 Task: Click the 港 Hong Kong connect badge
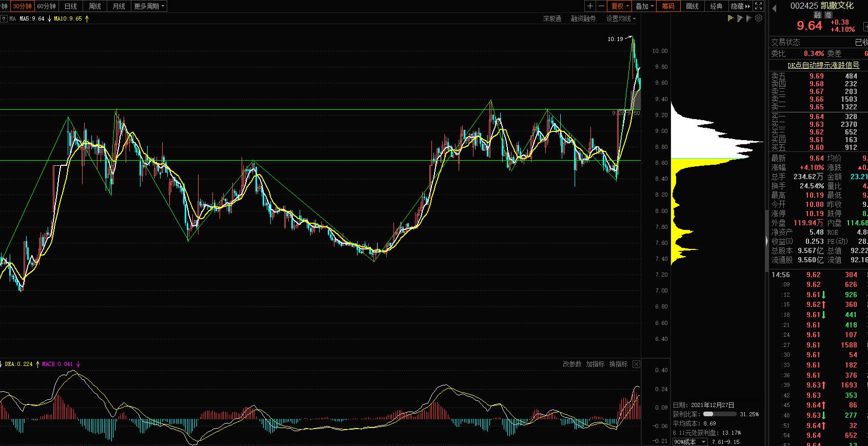click(x=828, y=15)
